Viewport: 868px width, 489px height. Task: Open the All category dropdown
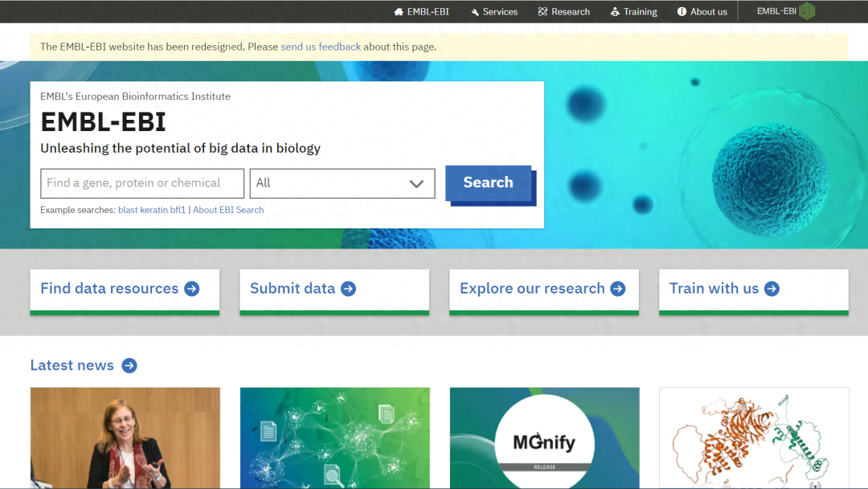click(x=342, y=183)
